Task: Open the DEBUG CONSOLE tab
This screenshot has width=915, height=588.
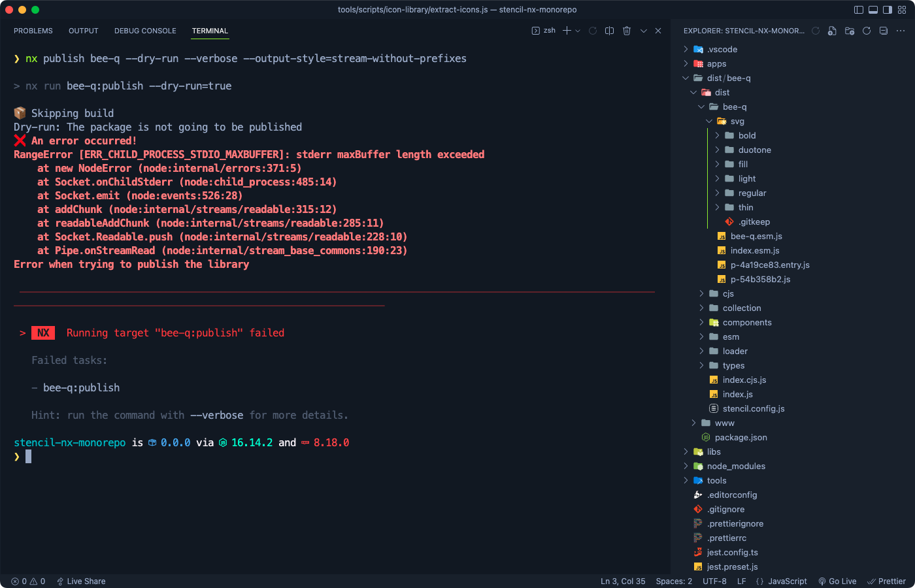Action: pyautogui.click(x=145, y=31)
